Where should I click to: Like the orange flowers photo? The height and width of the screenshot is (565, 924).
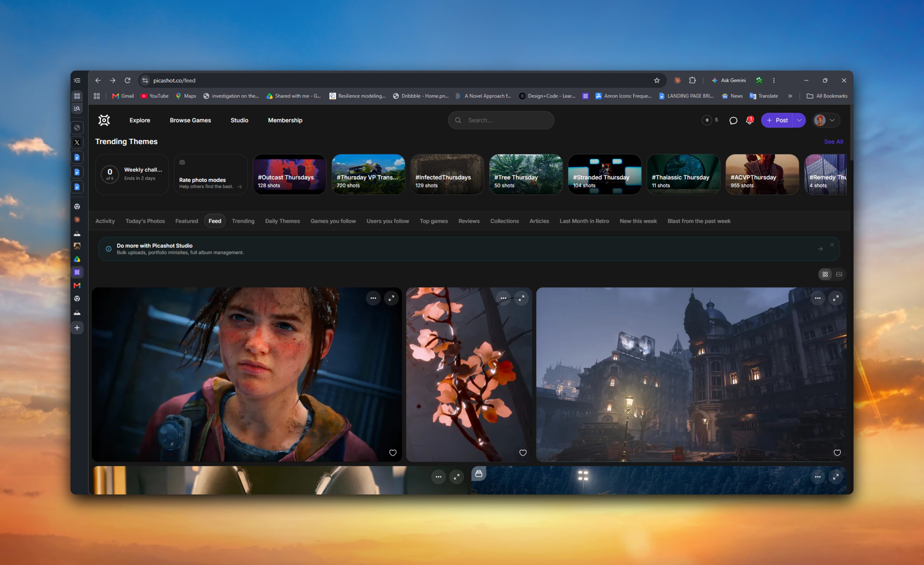click(x=523, y=453)
